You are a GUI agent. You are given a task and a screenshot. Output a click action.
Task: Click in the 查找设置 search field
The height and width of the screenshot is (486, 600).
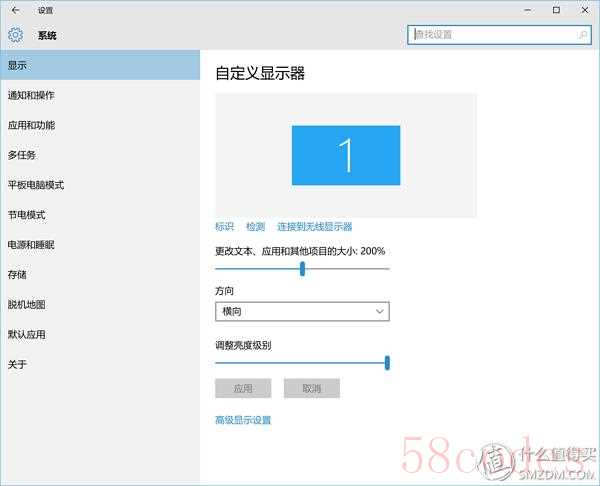(499, 35)
